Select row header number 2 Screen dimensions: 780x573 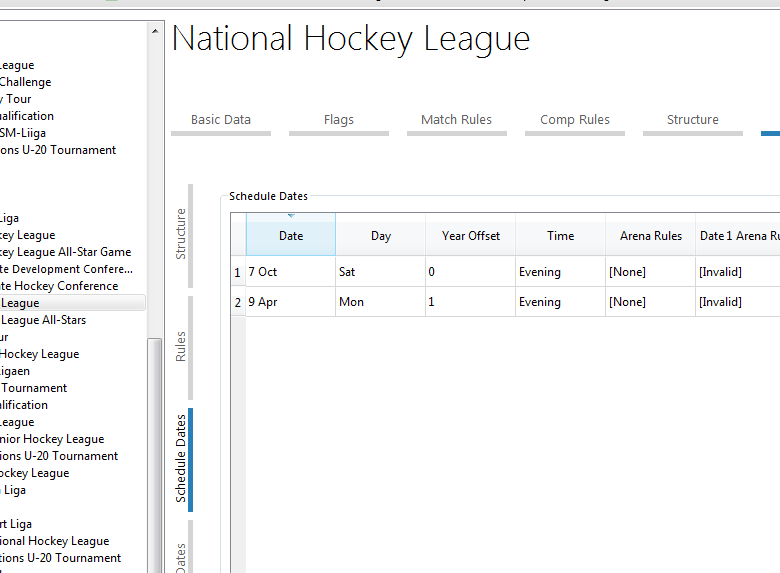[238, 302]
